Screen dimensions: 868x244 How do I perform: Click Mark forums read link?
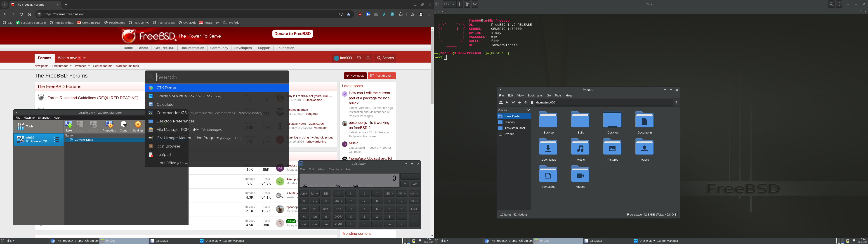(x=127, y=66)
